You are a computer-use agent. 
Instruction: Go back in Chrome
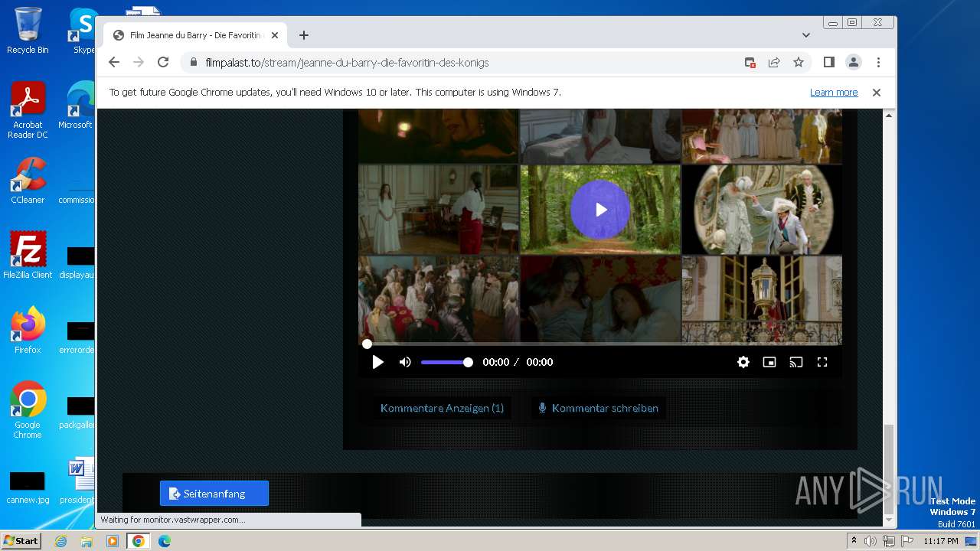click(114, 63)
